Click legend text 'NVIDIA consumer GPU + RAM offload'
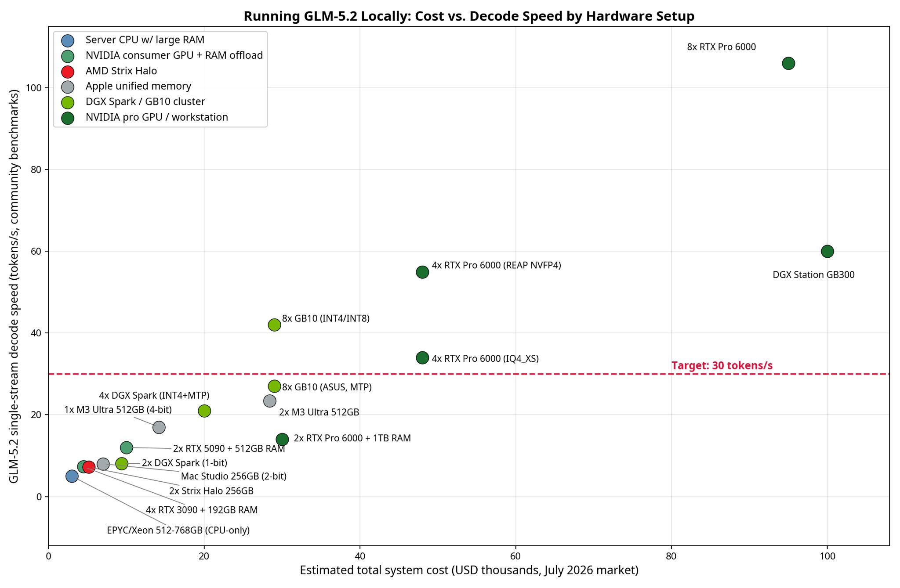900x588 pixels. (174, 55)
